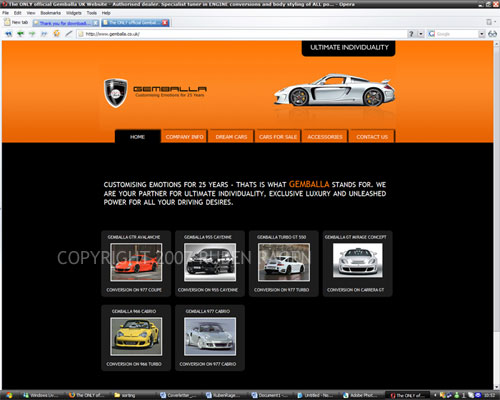Open the Help menu

pos(106,13)
